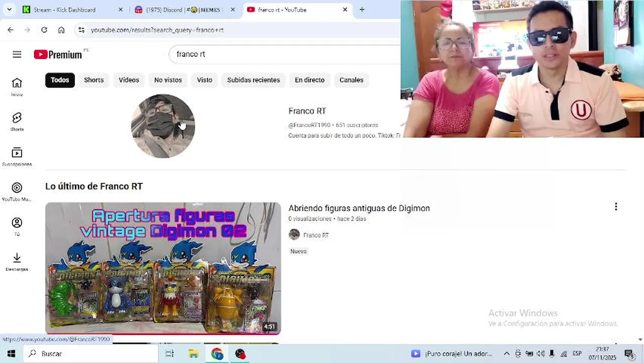Click the @FrancoRT1990 handle text

pyautogui.click(x=309, y=125)
